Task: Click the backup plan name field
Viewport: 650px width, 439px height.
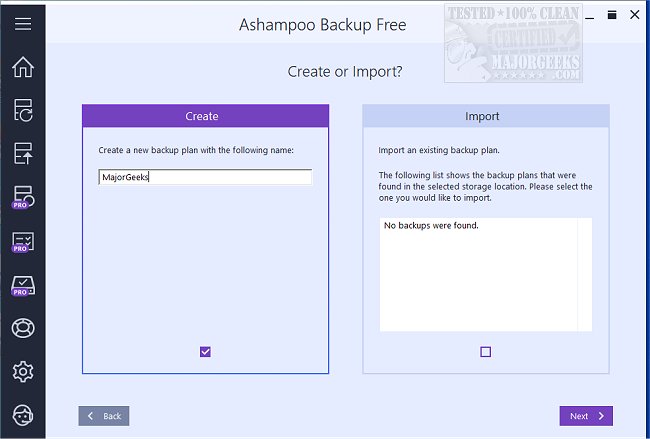Action: [x=205, y=177]
